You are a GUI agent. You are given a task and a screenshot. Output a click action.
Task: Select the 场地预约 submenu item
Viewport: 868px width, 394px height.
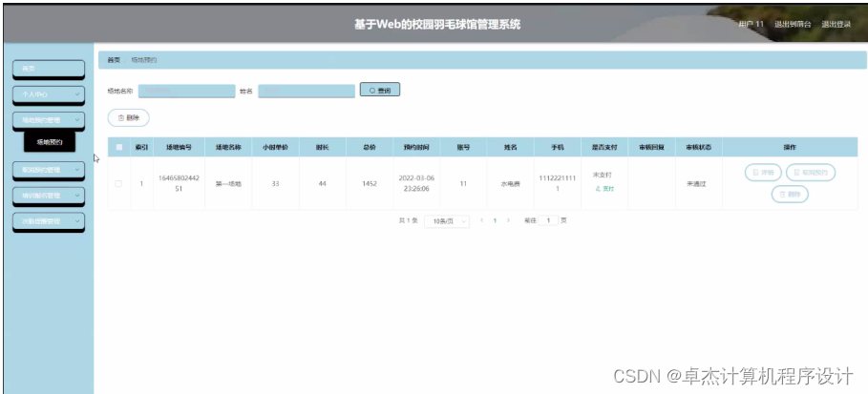[x=50, y=142]
